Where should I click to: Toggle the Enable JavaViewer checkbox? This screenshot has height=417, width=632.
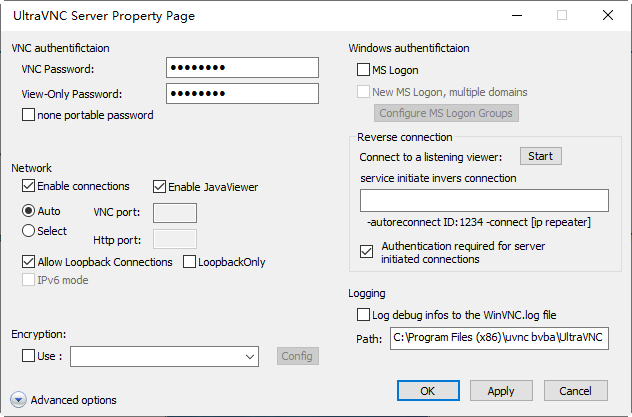[x=159, y=186]
